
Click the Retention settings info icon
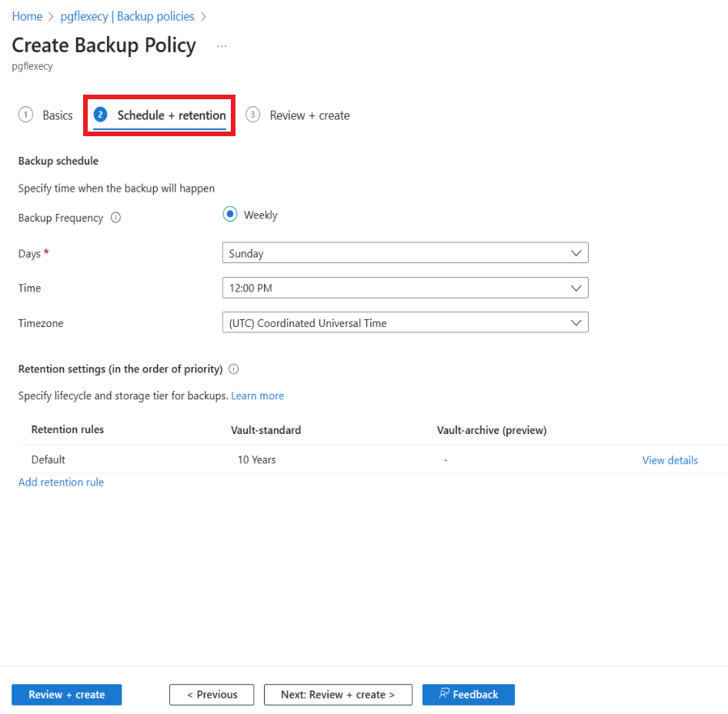click(x=233, y=369)
